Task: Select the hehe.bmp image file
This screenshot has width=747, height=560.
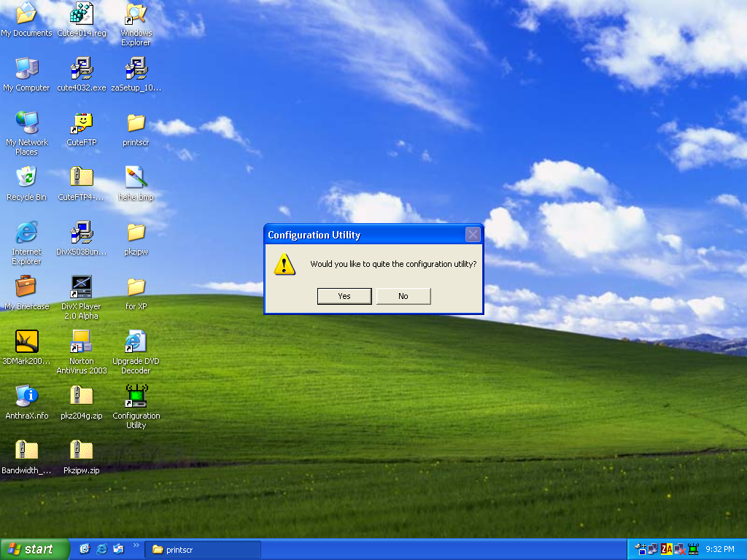Action: pyautogui.click(x=136, y=184)
